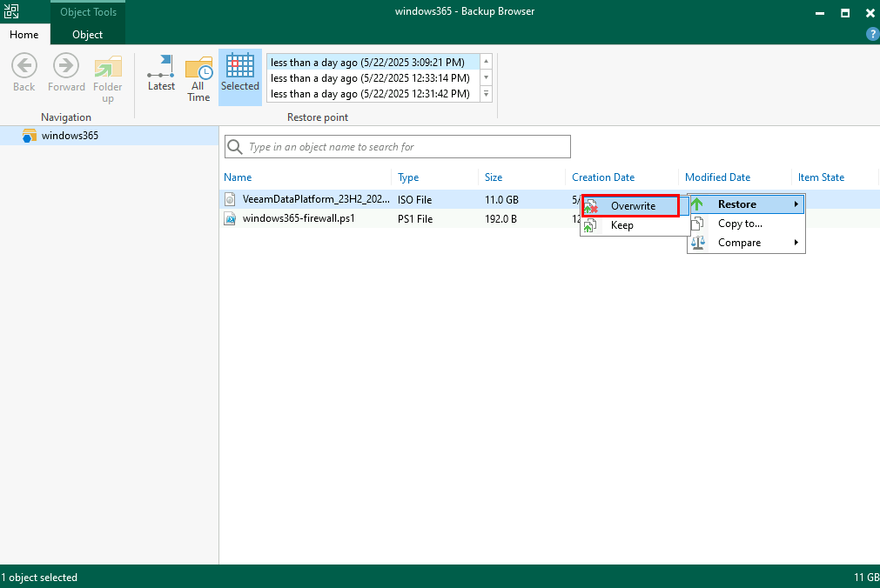
Task: Sort by the Type column header
Action: (408, 177)
